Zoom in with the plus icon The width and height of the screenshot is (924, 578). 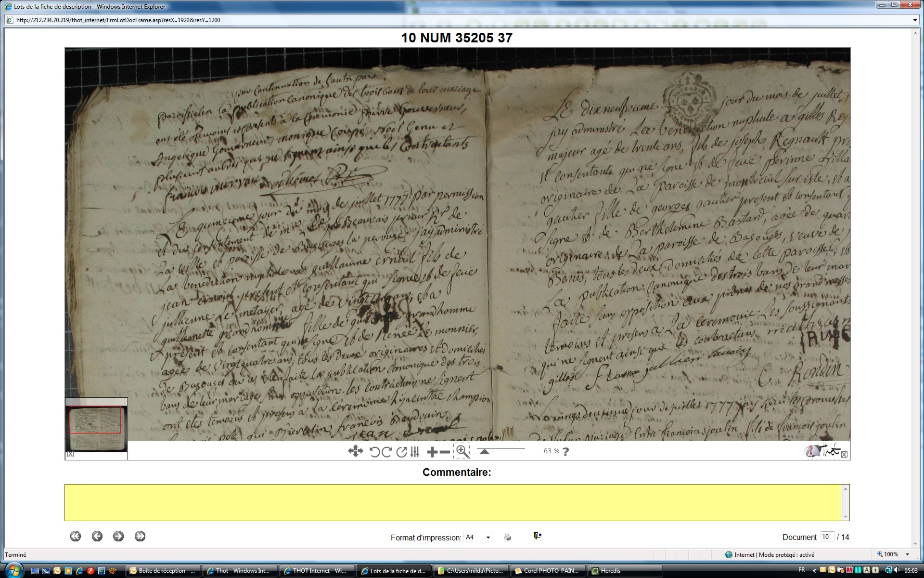[x=432, y=452]
